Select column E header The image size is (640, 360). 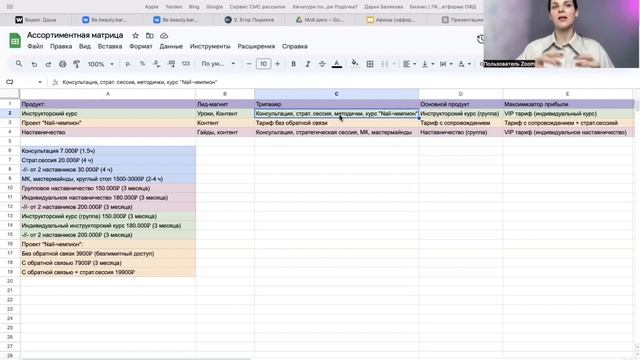click(567, 94)
